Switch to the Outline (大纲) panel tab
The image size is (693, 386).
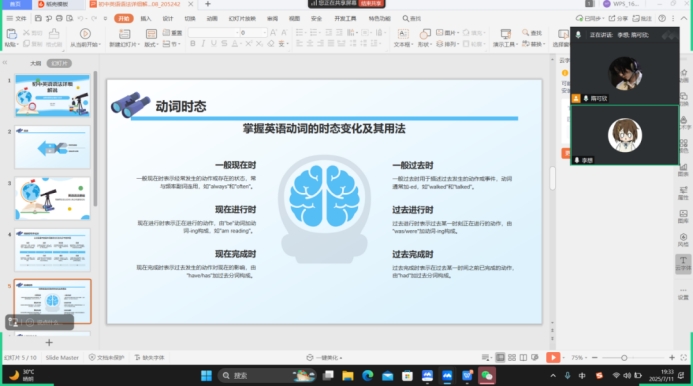point(35,63)
